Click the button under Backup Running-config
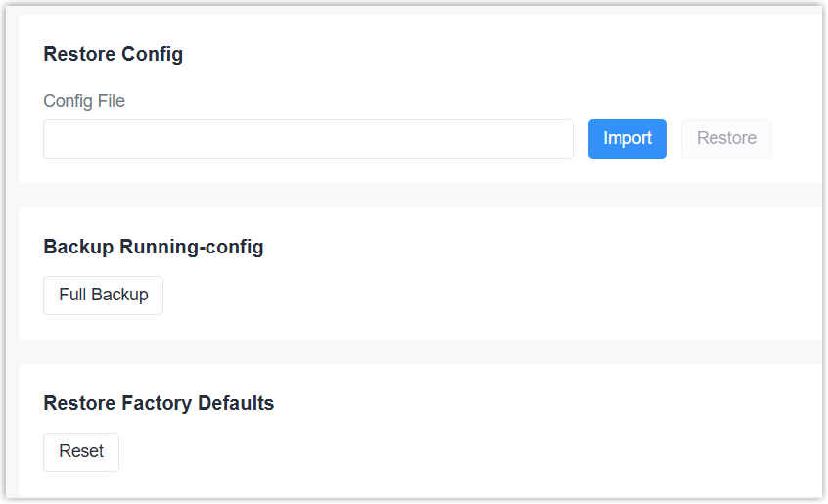 point(103,296)
